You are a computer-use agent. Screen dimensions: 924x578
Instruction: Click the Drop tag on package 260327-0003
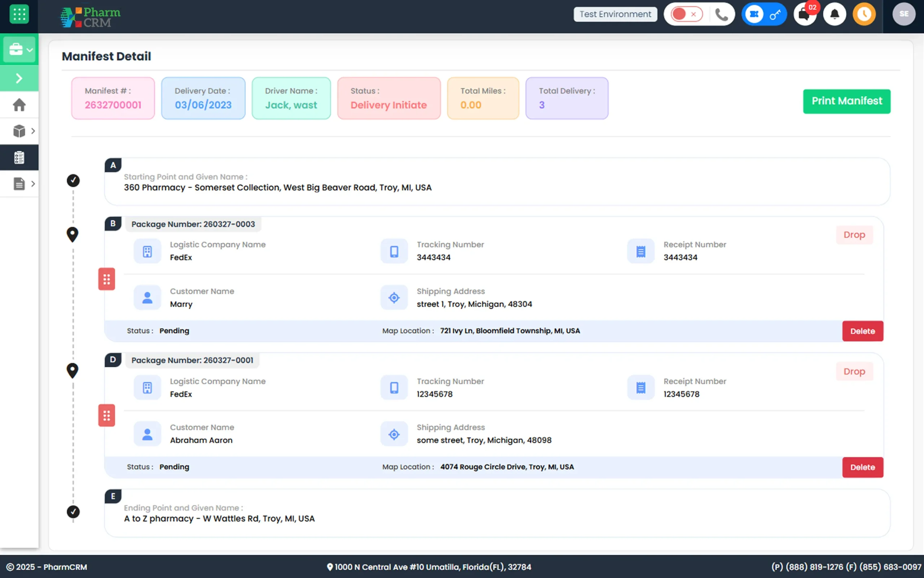click(854, 235)
